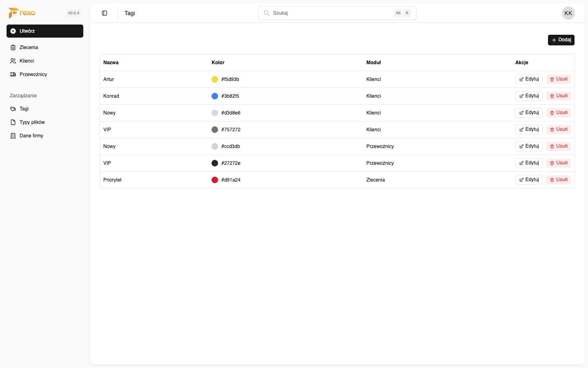Switch to the Zlecenia section
Image resolution: width=588 pixels, height=368 pixels.
(x=29, y=47)
